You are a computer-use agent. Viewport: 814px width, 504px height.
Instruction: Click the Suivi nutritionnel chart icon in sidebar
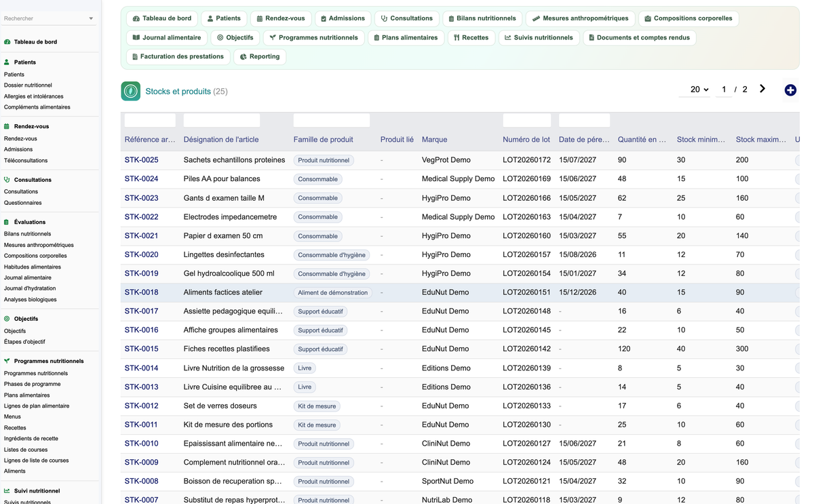[x=7, y=491]
